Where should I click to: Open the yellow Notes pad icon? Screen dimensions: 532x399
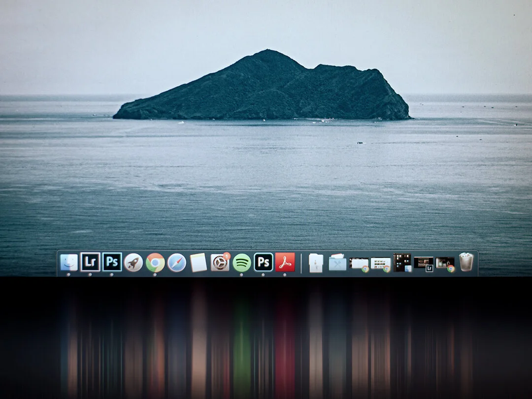pos(199,262)
